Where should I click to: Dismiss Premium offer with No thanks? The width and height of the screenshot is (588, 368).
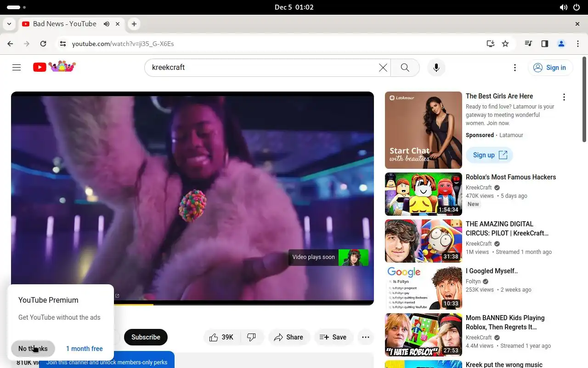pos(33,349)
